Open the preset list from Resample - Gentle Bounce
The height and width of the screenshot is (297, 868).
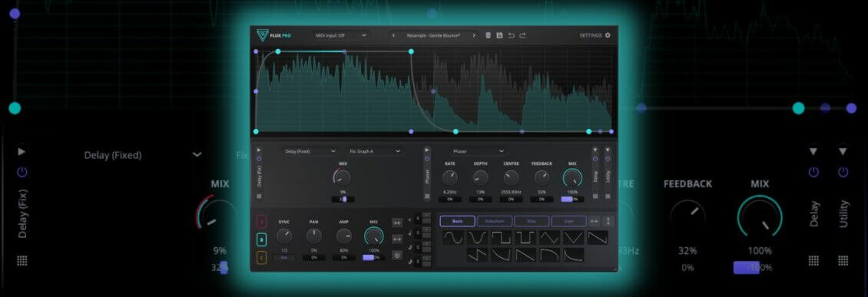433,35
